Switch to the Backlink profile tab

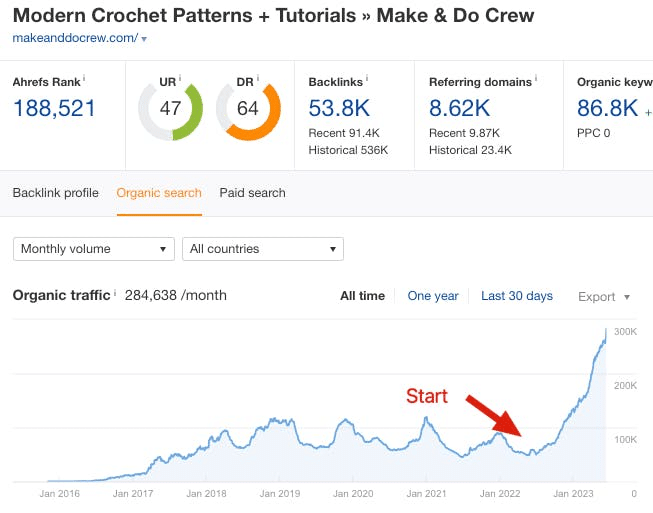pos(55,193)
